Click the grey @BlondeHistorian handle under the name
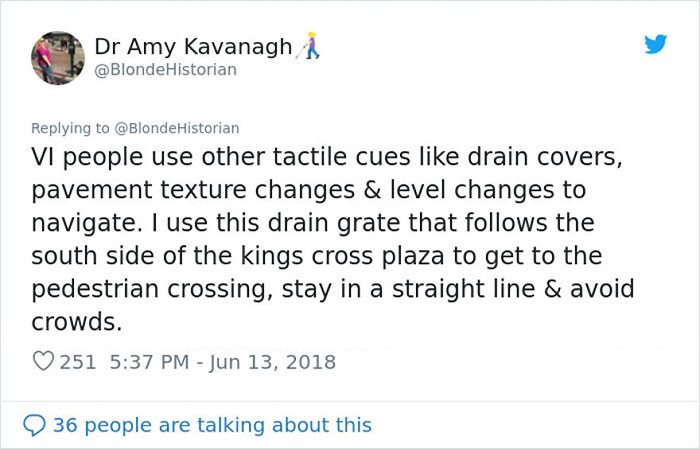Screen dimensions: 700x449 pos(165,69)
